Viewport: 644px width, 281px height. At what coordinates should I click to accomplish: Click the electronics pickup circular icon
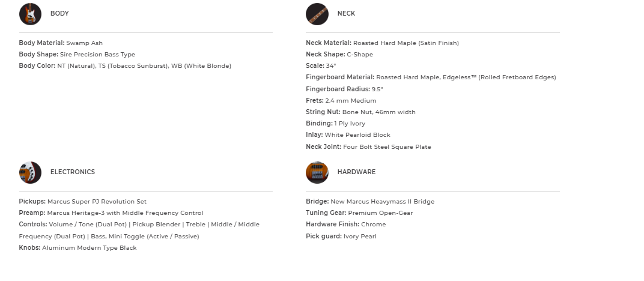(30, 172)
